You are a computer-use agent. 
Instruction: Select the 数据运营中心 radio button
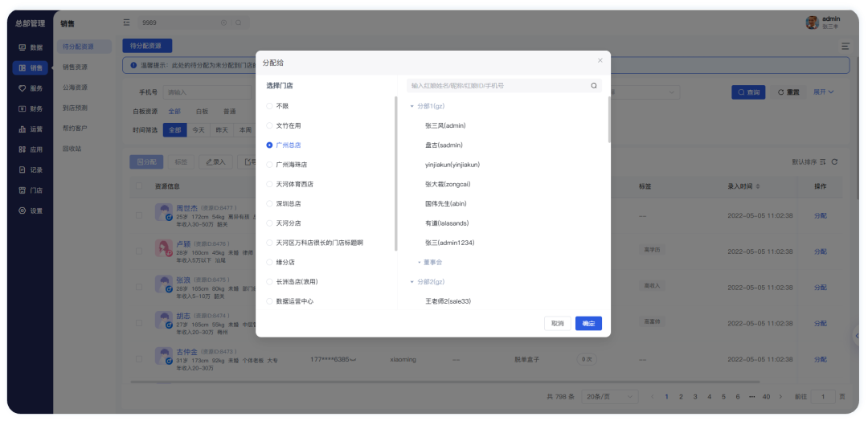coord(269,301)
